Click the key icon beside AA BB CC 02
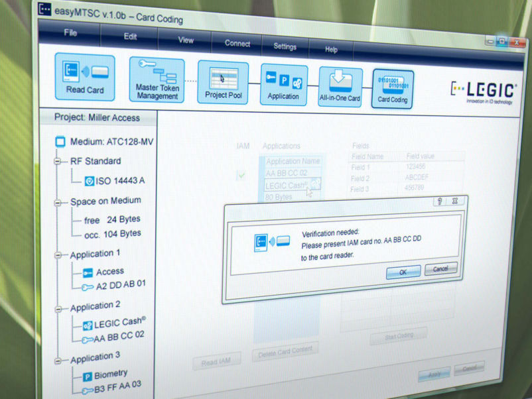The image size is (532, 399). (x=88, y=339)
